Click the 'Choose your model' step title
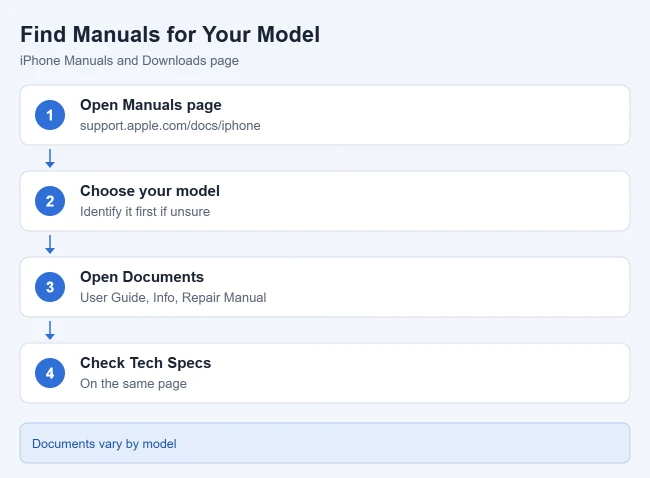 [x=150, y=191]
